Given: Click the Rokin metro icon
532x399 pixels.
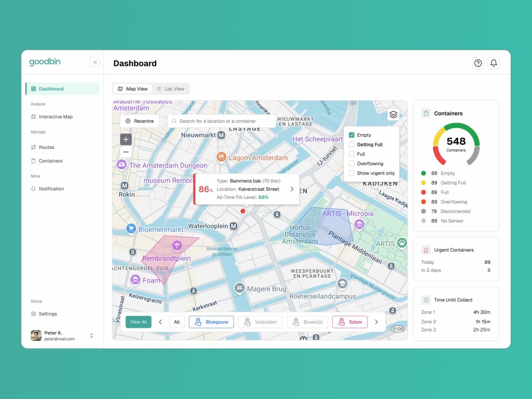Looking at the screenshot, I should [x=124, y=186].
